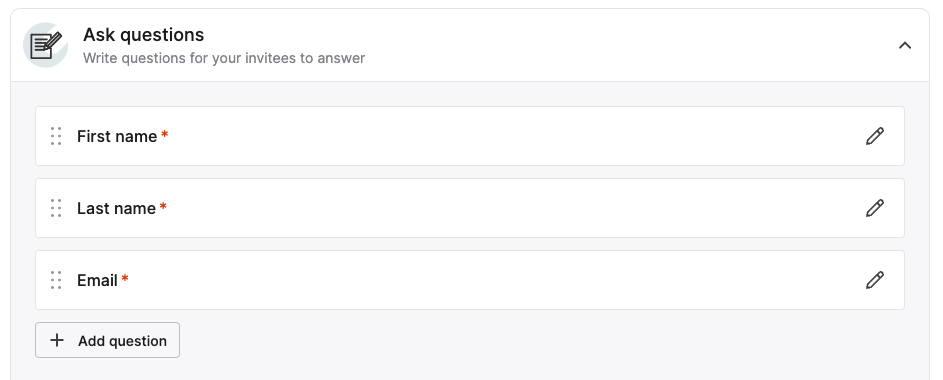Screen dimensions: 943x380
Task: Select the Last name question label
Action: pyautogui.click(x=116, y=209)
